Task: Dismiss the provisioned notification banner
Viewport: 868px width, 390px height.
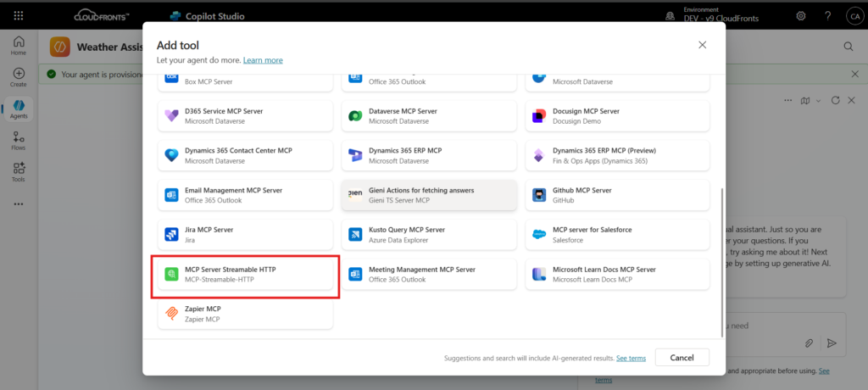Action: [x=854, y=74]
